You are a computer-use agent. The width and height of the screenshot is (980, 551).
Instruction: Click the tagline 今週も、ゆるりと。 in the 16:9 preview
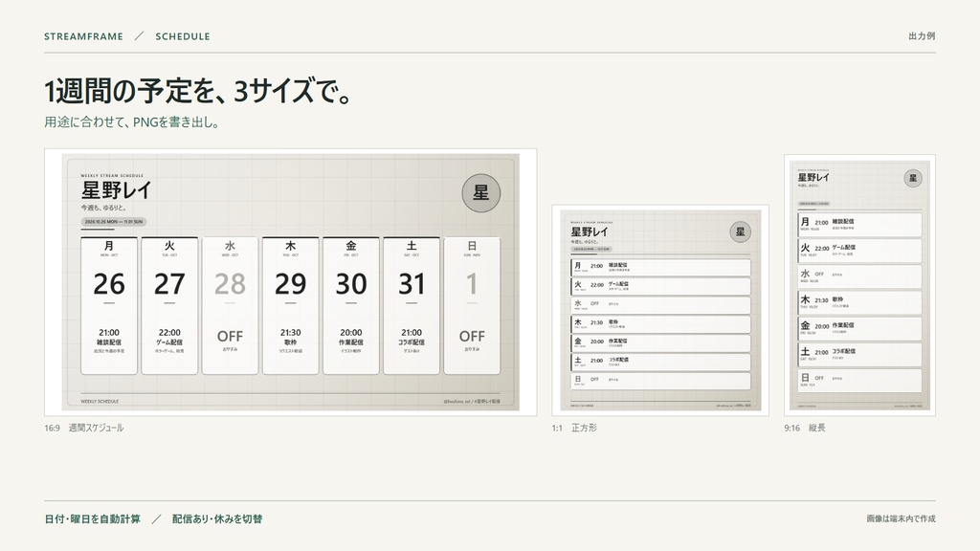[103, 208]
